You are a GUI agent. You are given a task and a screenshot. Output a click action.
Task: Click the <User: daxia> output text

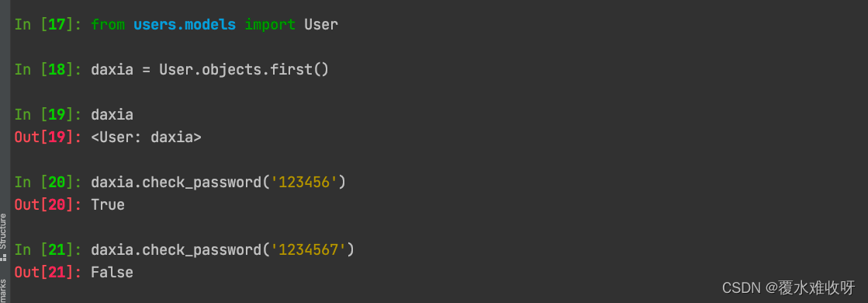point(146,138)
